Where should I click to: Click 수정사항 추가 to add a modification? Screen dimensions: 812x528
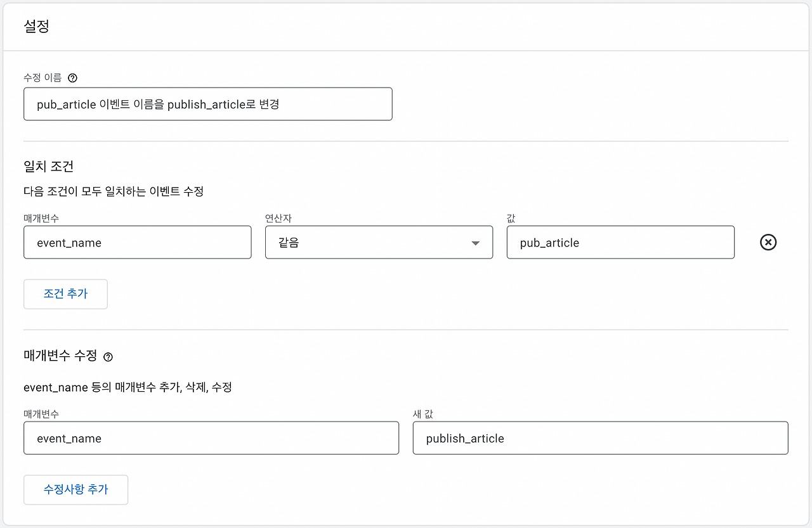click(75, 489)
